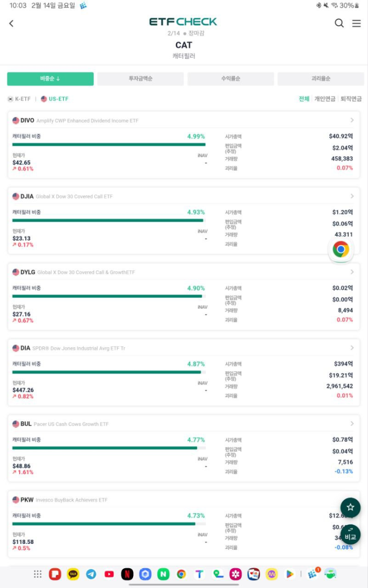The height and width of the screenshot is (588, 368).
Task: Expand DIA ETF details chevron
Action: [352, 348]
